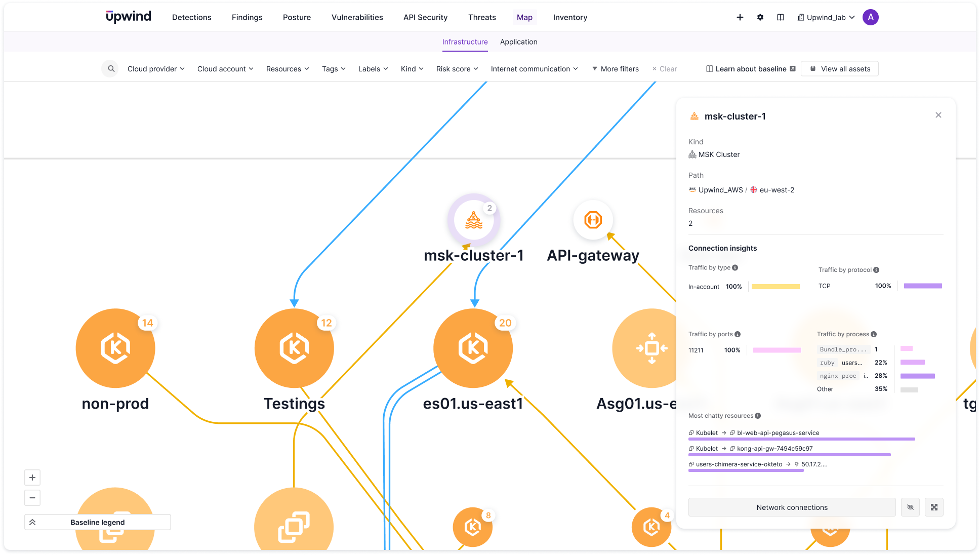Open the Cloud provider filter dropdown

click(155, 68)
